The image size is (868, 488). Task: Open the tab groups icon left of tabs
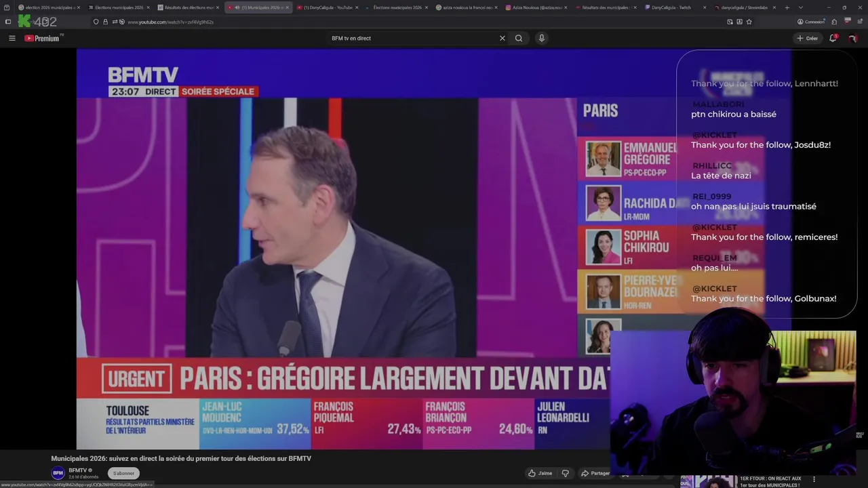[x=5, y=7]
